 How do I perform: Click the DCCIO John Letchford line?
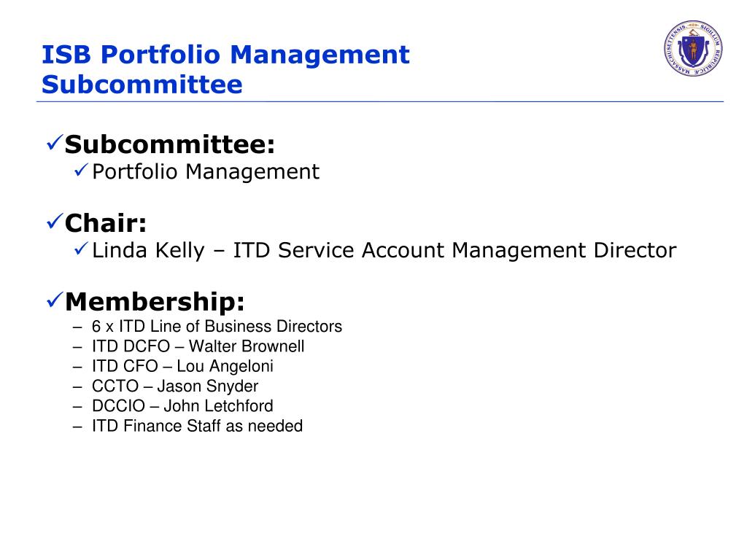(182, 406)
